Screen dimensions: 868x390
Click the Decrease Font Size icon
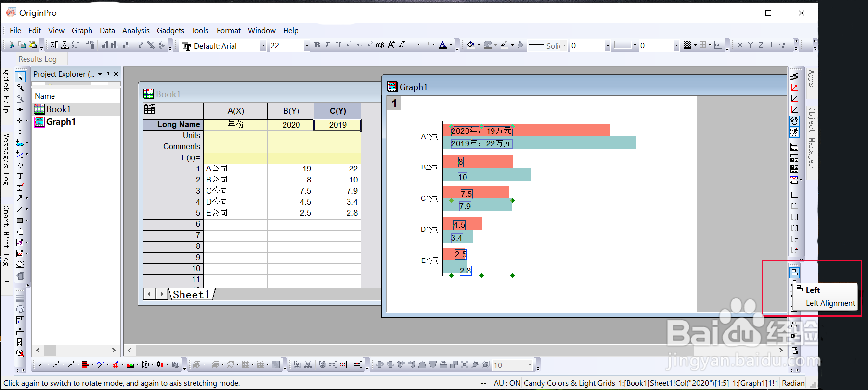(x=402, y=45)
